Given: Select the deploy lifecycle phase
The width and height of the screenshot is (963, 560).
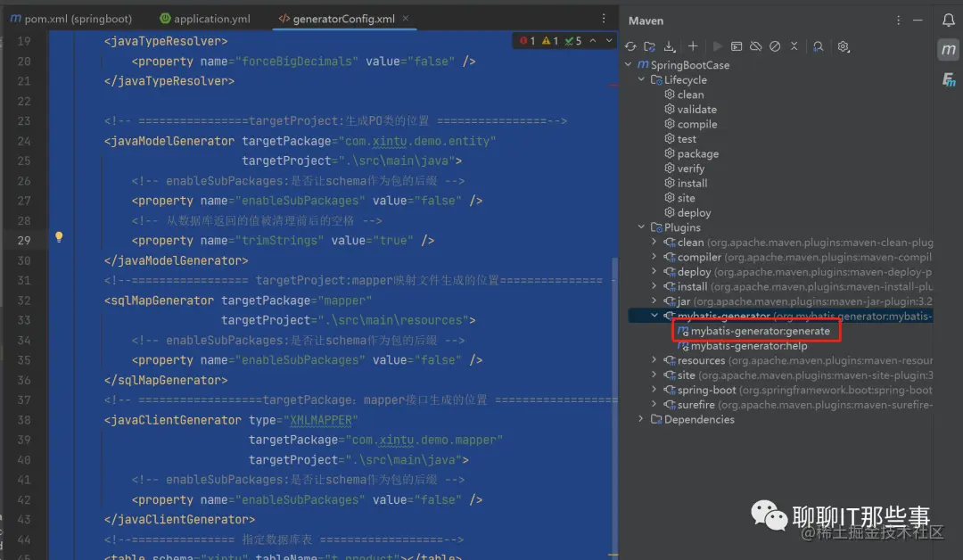Looking at the screenshot, I should click(x=687, y=212).
